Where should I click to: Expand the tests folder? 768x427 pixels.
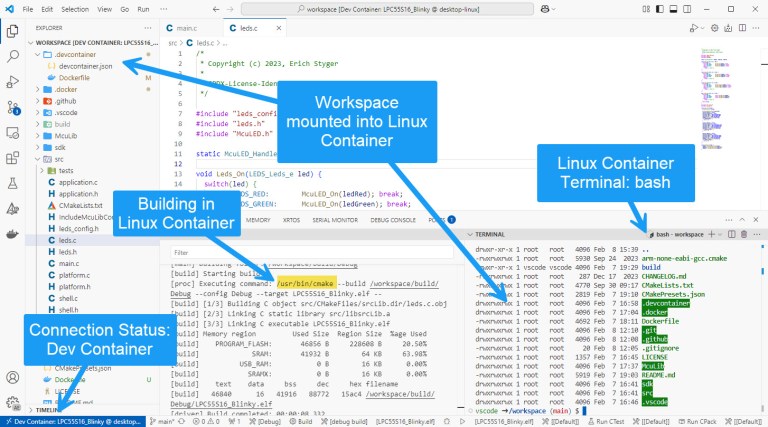tap(42, 170)
